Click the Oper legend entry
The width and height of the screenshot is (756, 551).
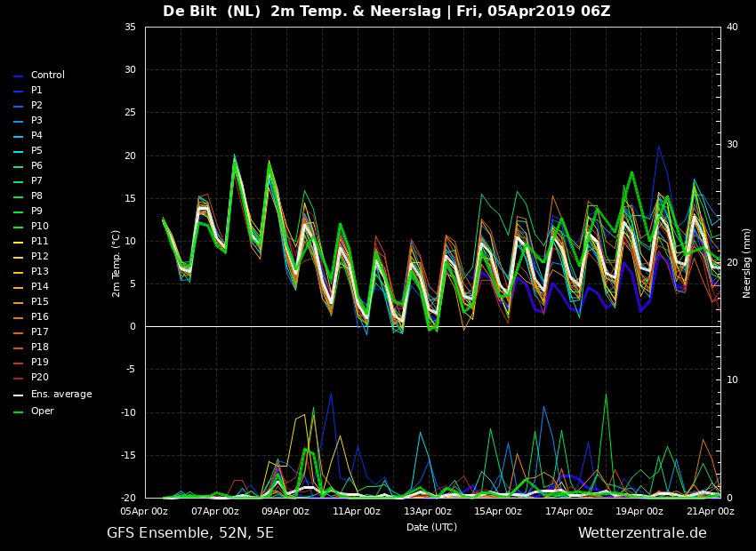(34, 411)
